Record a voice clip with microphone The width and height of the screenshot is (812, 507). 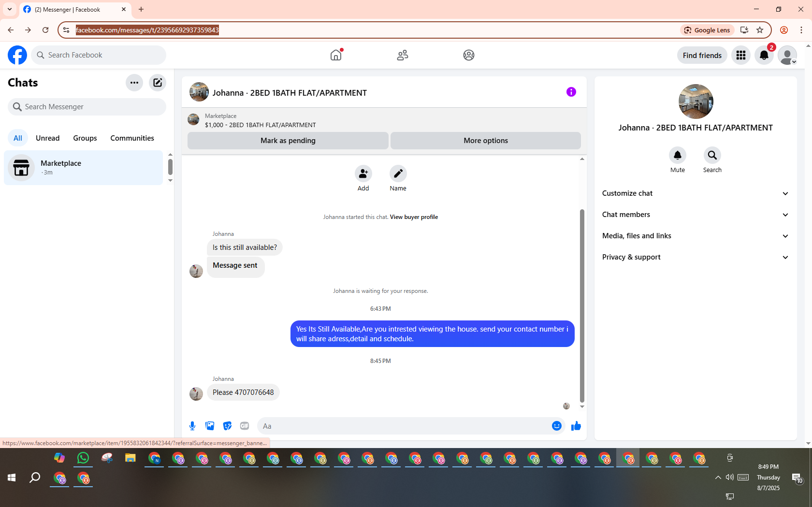[192, 426]
